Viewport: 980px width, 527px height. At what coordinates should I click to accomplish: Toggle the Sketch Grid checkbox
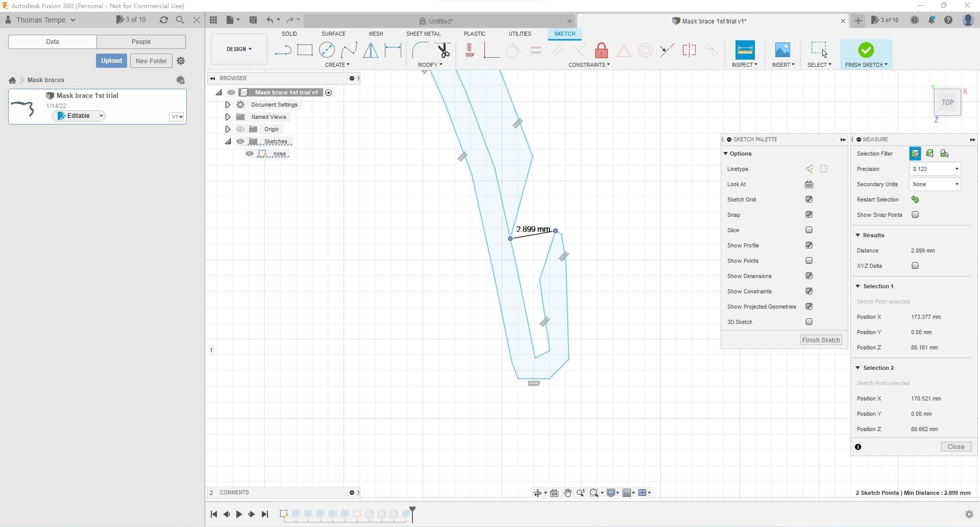(x=809, y=199)
